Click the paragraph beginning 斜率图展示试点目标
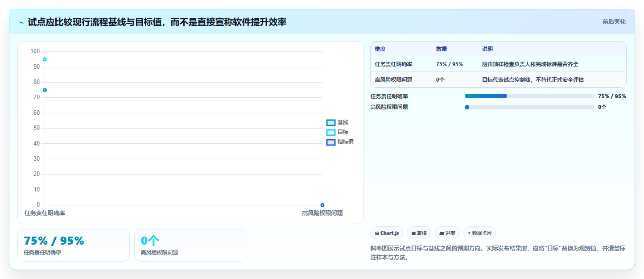 [x=498, y=253]
